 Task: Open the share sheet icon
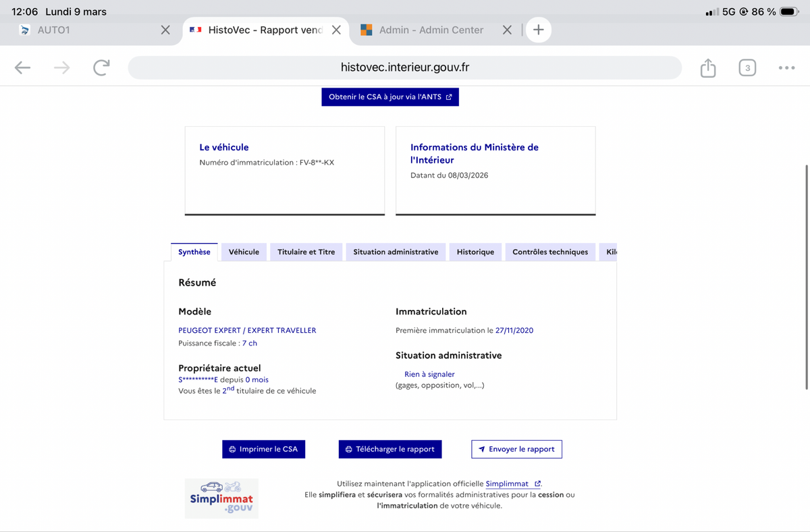(x=707, y=68)
